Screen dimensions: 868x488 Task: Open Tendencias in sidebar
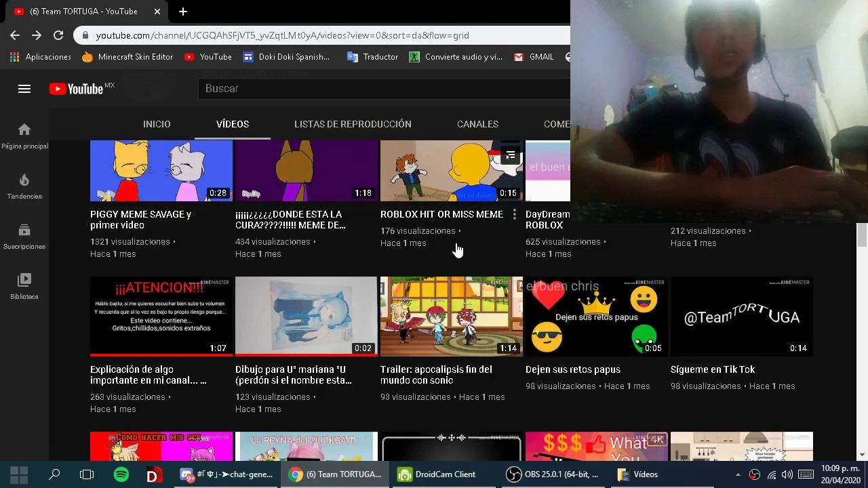(x=24, y=186)
